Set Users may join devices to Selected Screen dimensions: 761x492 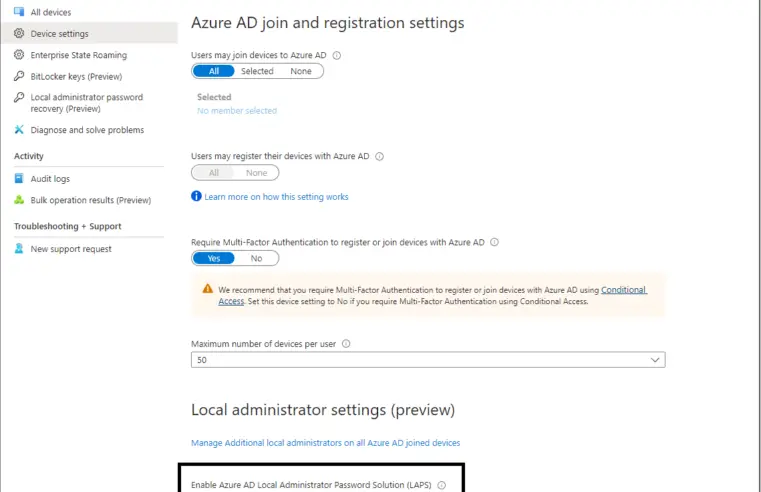[x=257, y=72]
